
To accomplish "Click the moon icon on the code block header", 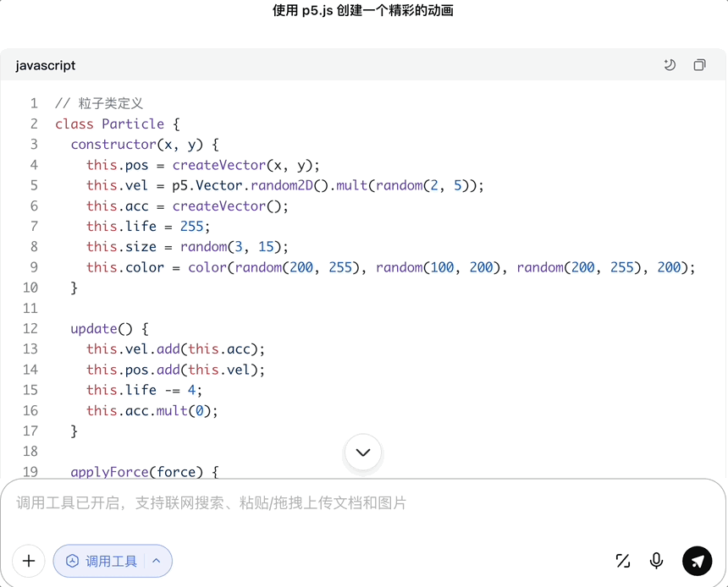I will 670,65.
